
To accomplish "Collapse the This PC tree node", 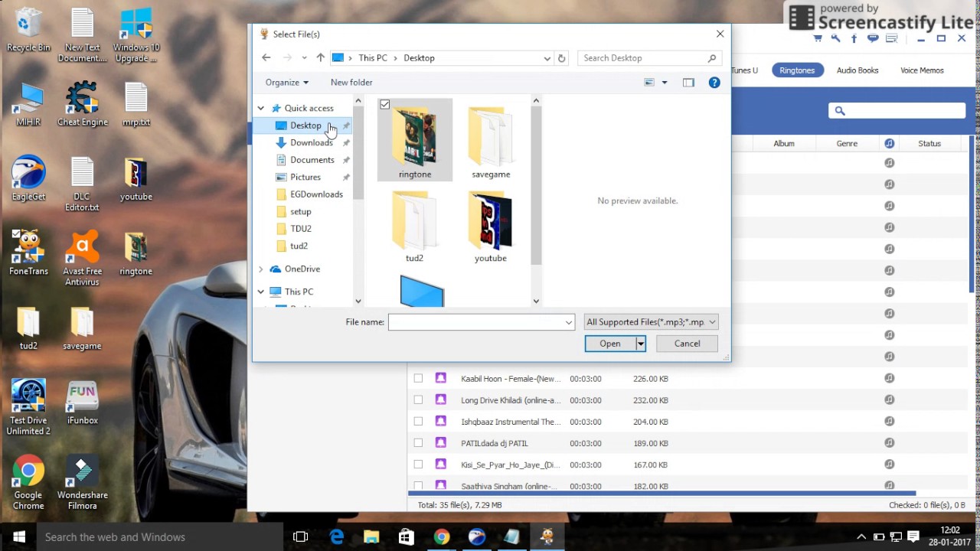I will coord(260,292).
